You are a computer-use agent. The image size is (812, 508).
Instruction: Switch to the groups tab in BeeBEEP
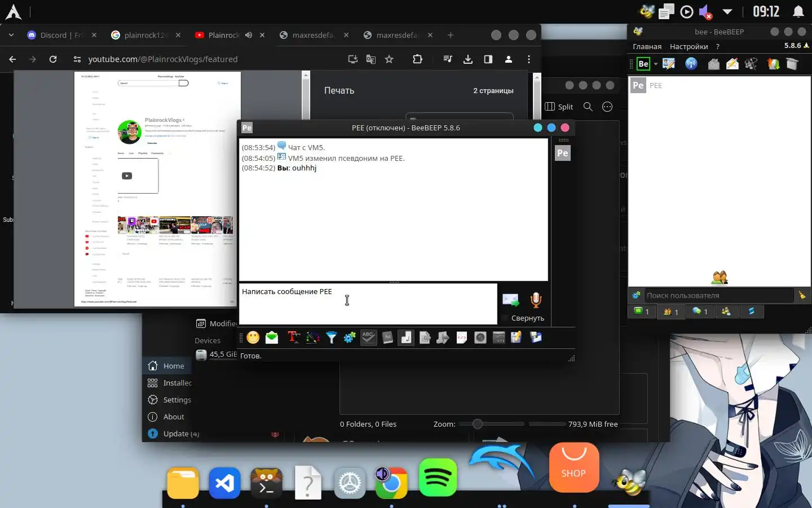(x=726, y=311)
